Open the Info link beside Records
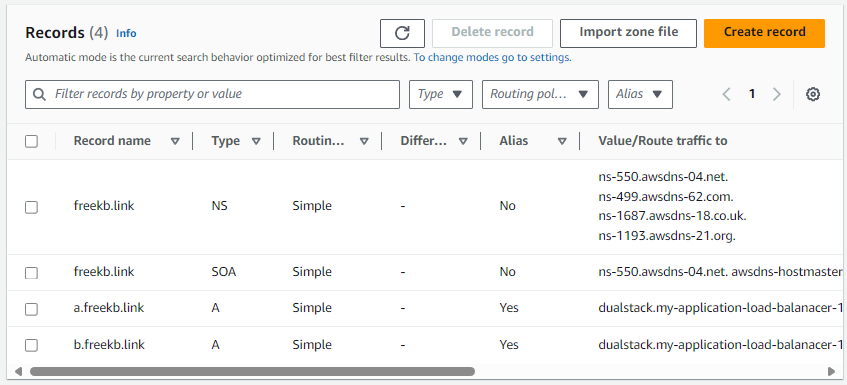The height and width of the screenshot is (385, 847). 126,33
